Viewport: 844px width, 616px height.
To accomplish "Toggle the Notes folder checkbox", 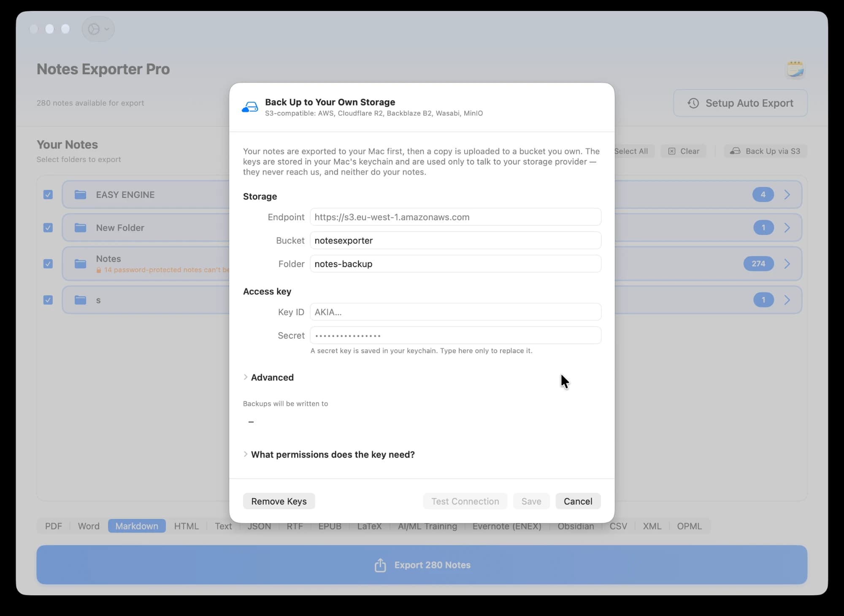I will 48,264.
